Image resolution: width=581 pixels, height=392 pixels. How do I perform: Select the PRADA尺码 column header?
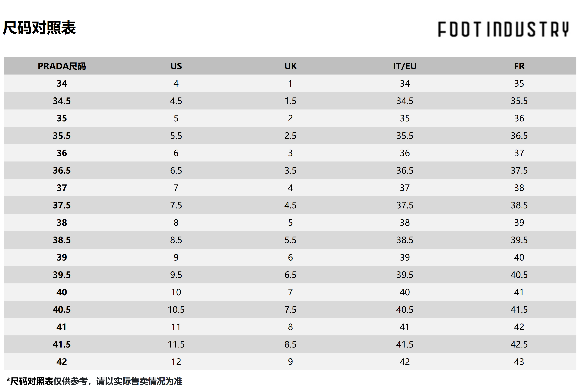(62, 66)
